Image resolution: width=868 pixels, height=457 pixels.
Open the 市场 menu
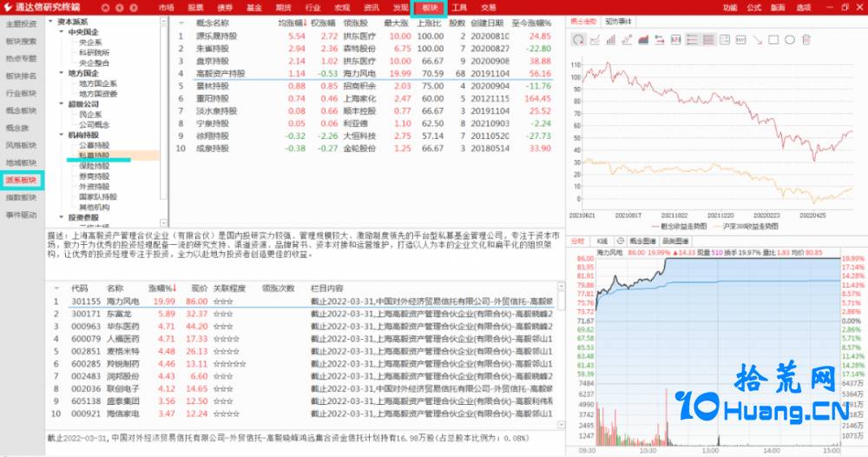click(166, 8)
